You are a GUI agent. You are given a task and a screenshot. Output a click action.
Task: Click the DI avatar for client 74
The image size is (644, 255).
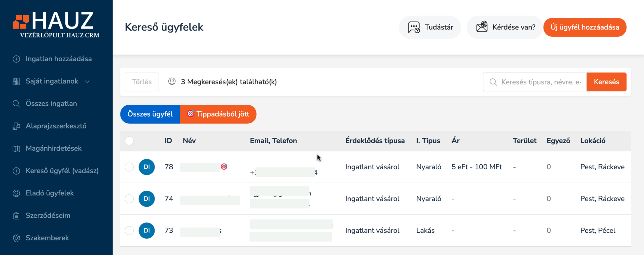tap(147, 199)
